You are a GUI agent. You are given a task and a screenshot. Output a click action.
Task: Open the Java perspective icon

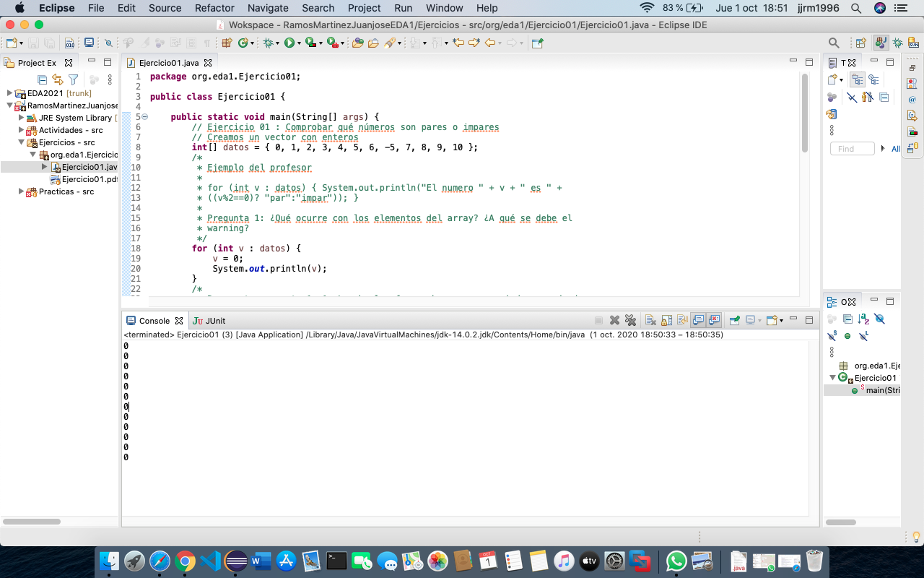click(x=880, y=43)
